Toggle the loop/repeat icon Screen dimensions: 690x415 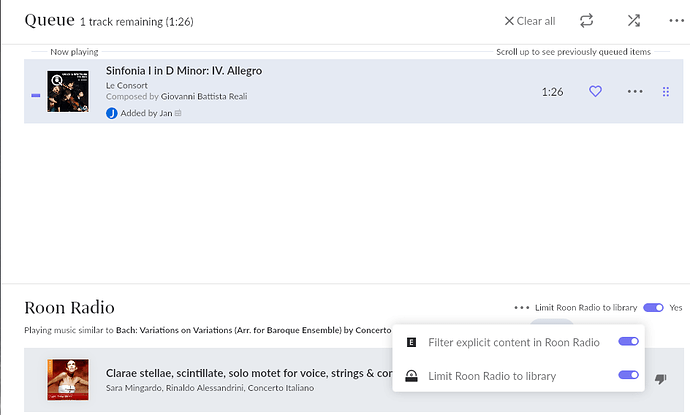click(587, 21)
